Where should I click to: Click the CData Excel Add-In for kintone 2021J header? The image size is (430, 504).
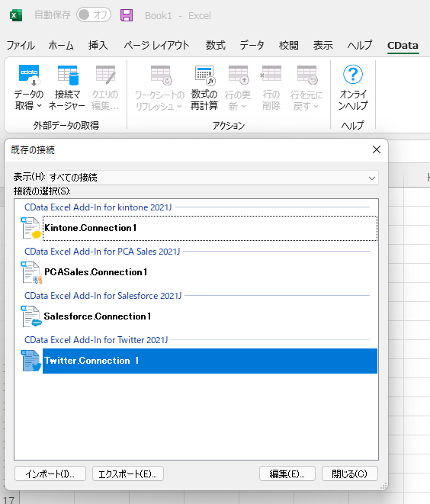coord(98,207)
